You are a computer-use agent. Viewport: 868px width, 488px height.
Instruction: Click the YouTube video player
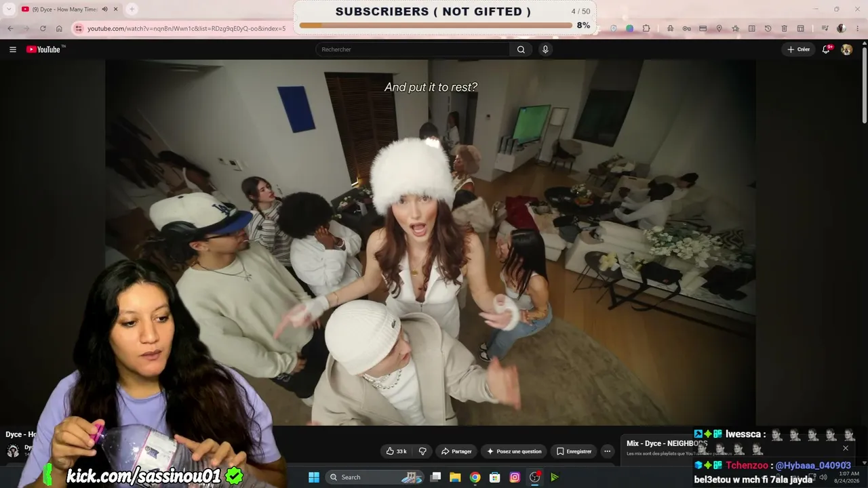coord(430,243)
